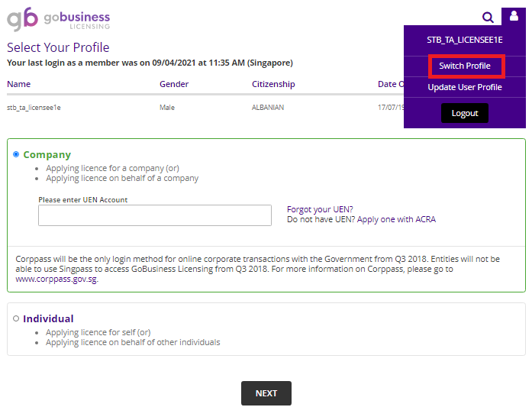Click the Gender column header
This screenshot has width=532, height=420.
(x=174, y=84)
